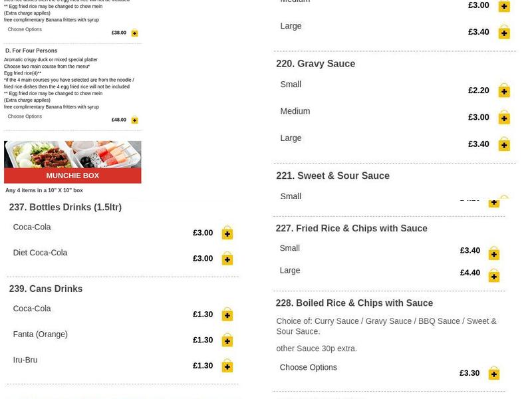
Task: Open Choose Options for the £38.00 meal
Action: point(25,29)
